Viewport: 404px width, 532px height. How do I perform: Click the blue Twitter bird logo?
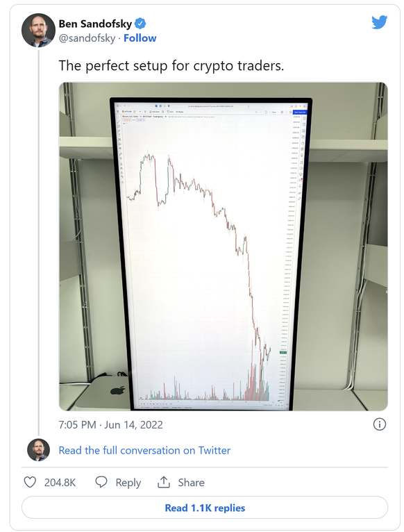point(379,23)
